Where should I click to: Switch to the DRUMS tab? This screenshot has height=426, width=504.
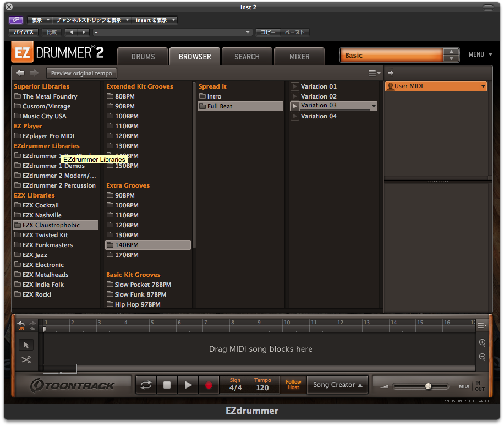tap(143, 57)
